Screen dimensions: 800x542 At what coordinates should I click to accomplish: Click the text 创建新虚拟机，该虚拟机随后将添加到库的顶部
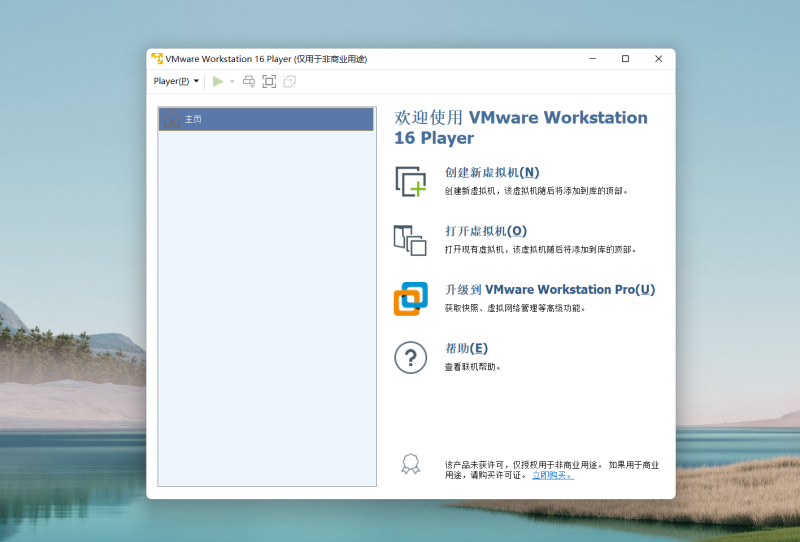coord(536,191)
